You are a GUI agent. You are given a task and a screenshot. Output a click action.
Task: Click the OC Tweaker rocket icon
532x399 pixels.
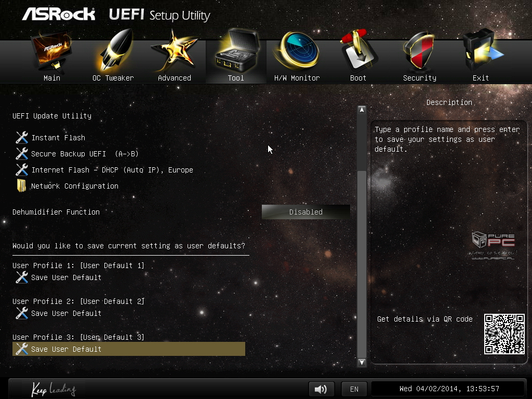coord(115,50)
